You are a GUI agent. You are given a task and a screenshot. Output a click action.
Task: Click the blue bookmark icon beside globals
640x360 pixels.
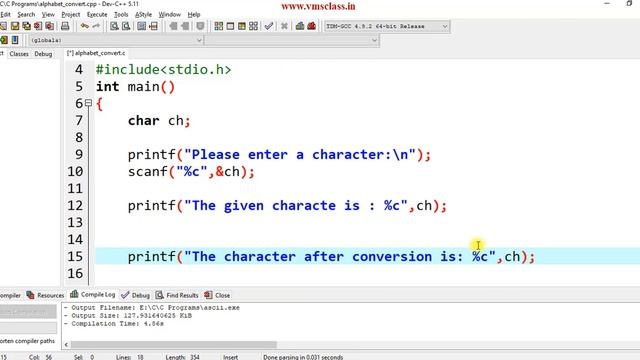point(15,40)
